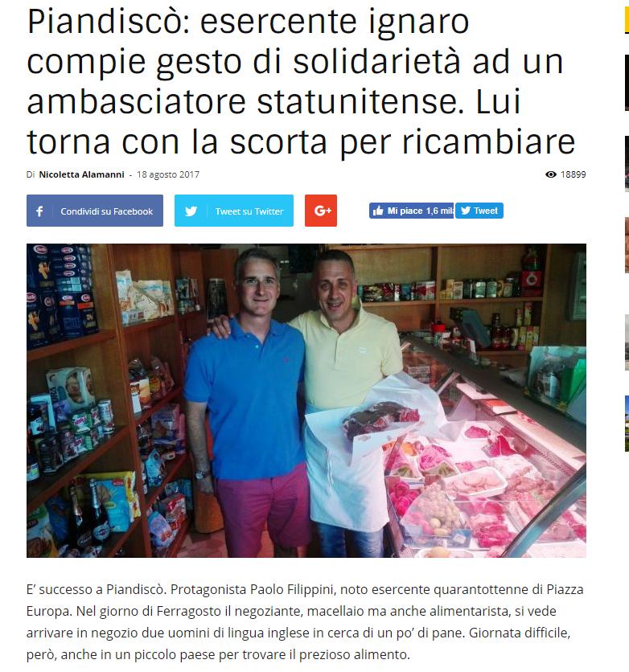Click the Facebook 'f' icon on share button
This screenshot has height=672, width=629.
point(39,211)
